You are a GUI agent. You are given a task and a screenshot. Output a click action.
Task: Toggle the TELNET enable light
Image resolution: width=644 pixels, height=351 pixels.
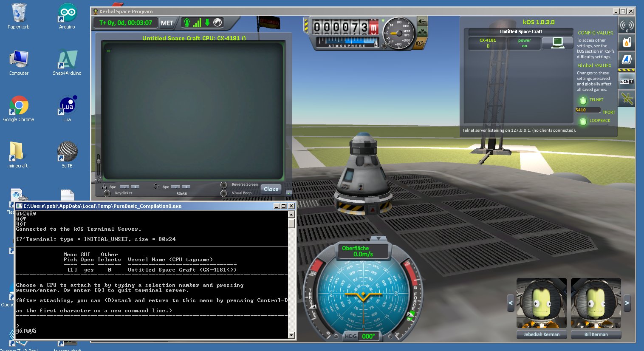coord(583,101)
